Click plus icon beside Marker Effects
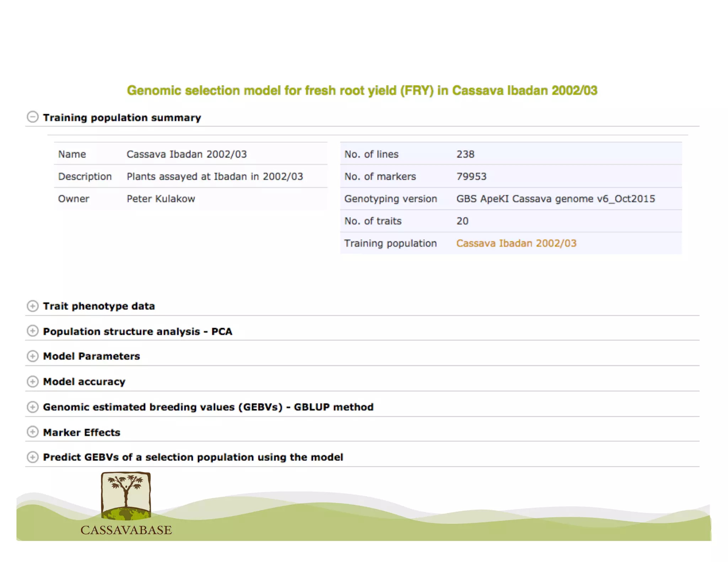Screen dimensions: 728x562 32,432
